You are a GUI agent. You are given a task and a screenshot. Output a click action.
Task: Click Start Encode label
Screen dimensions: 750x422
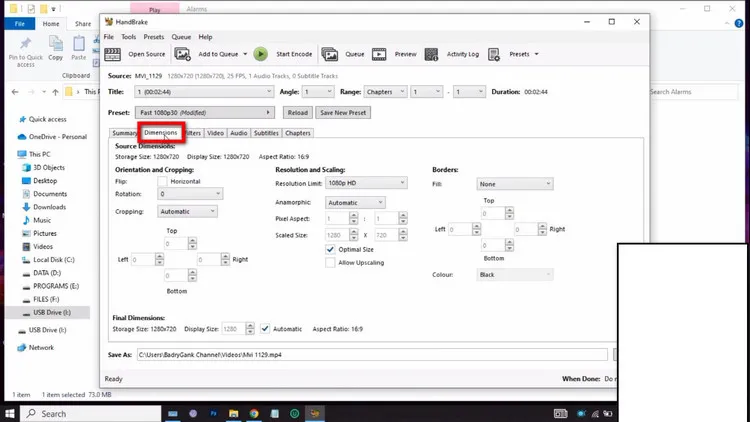[294, 54]
